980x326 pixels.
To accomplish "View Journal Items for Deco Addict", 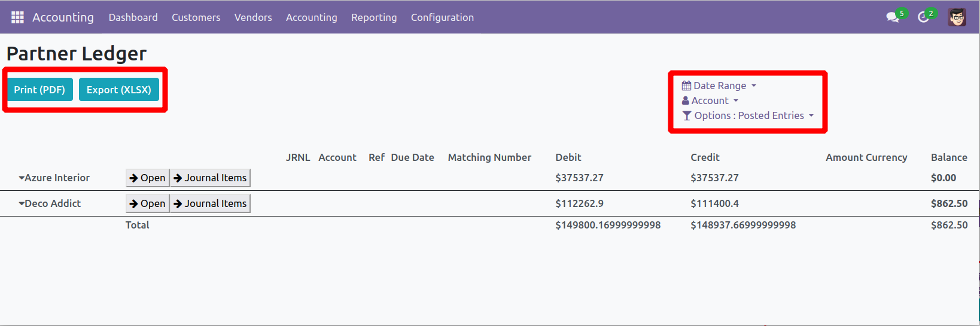I will 210,203.
